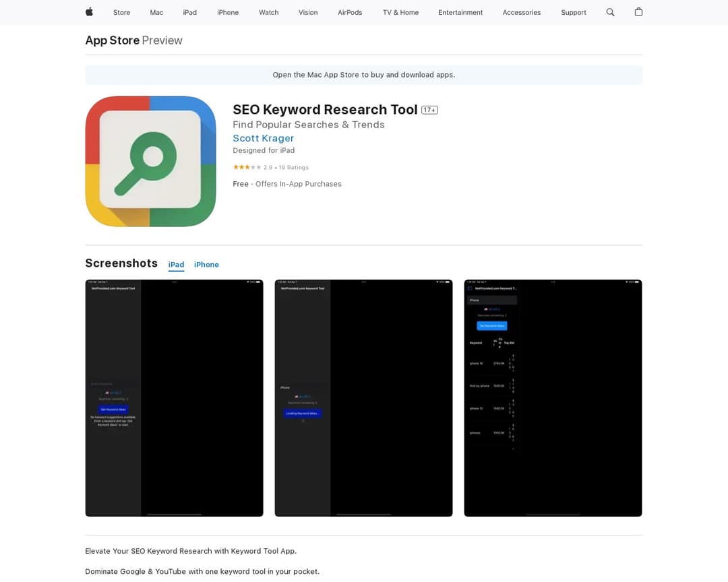This screenshot has width=728, height=582.
Task: Open the Entertainment navigation item
Action: pyautogui.click(x=460, y=12)
